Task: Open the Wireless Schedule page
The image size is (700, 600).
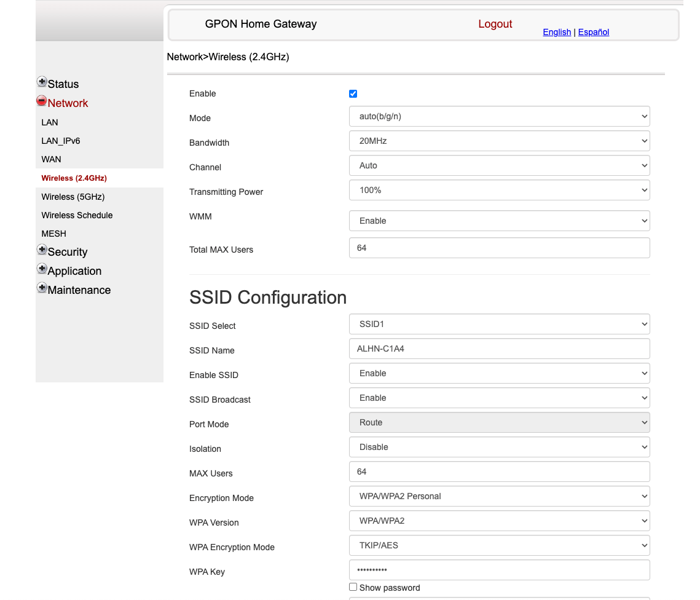Action: [x=76, y=215]
